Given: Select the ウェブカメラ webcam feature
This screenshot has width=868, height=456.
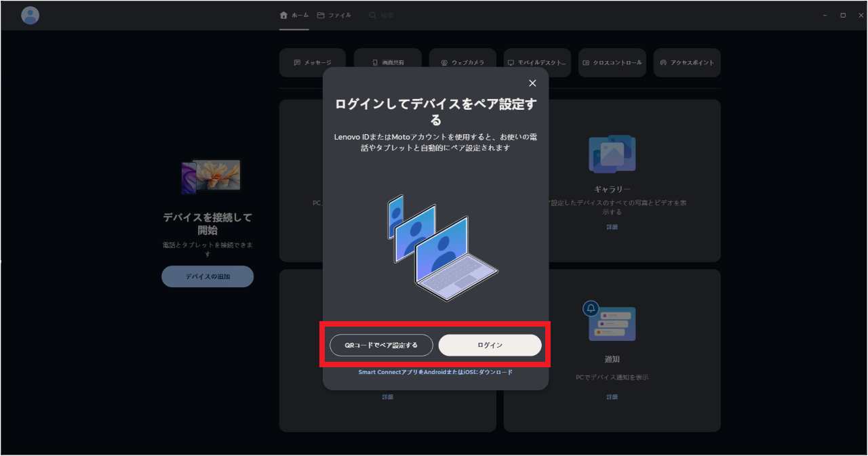Looking at the screenshot, I should (462, 62).
